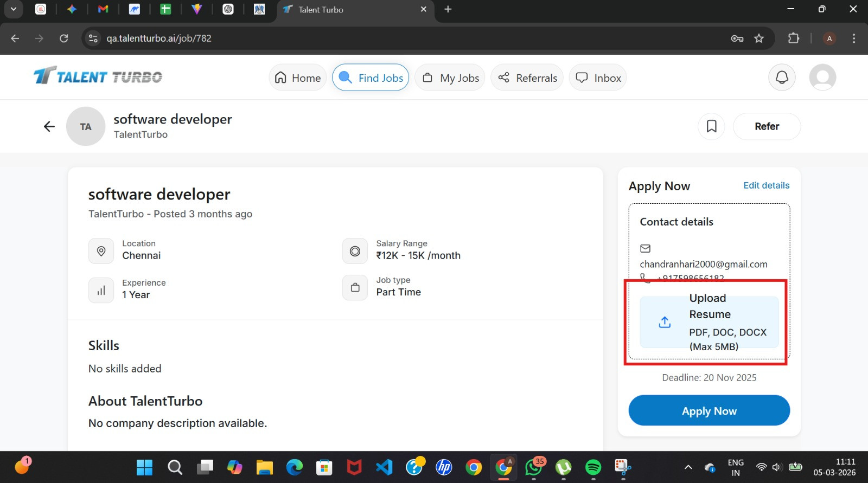868x483 pixels.
Task: Click the experience bar chart icon
Action: (x=101, y=290)
